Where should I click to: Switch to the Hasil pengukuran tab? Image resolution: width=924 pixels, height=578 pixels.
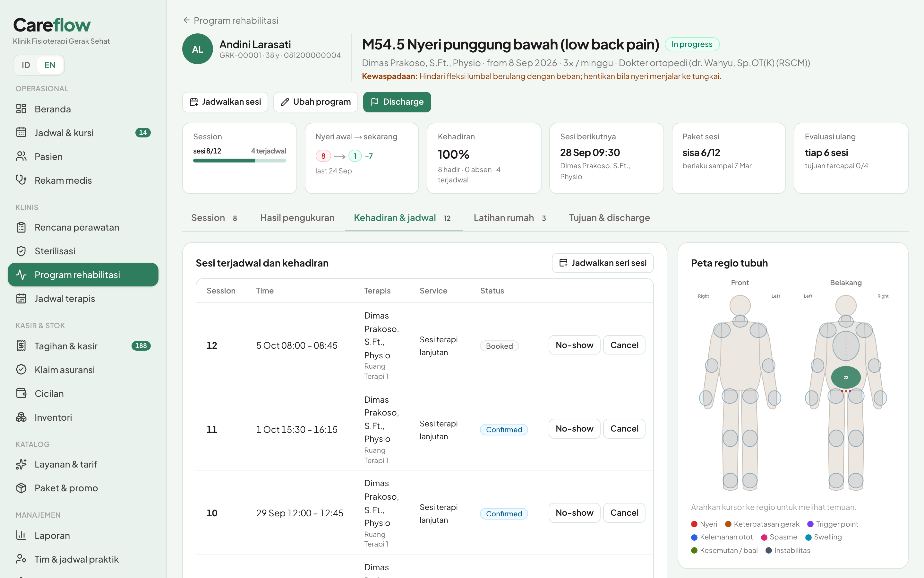click(297, 218)
